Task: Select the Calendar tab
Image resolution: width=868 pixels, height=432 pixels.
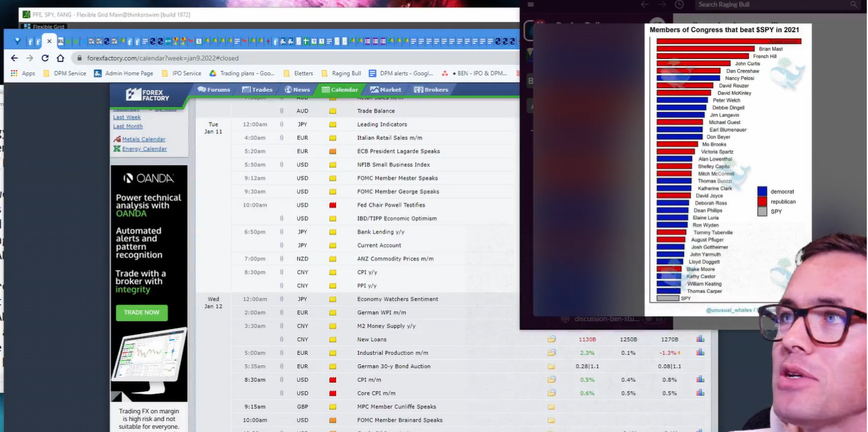Action: 340,89
